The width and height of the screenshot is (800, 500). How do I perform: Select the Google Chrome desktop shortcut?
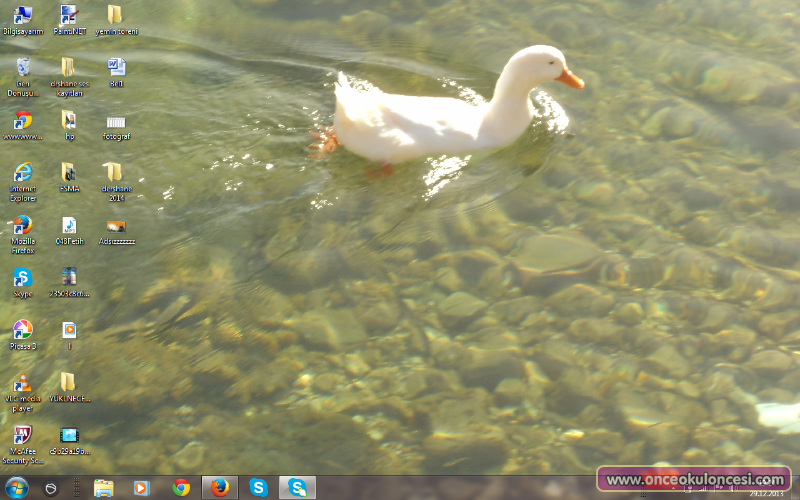22,121
